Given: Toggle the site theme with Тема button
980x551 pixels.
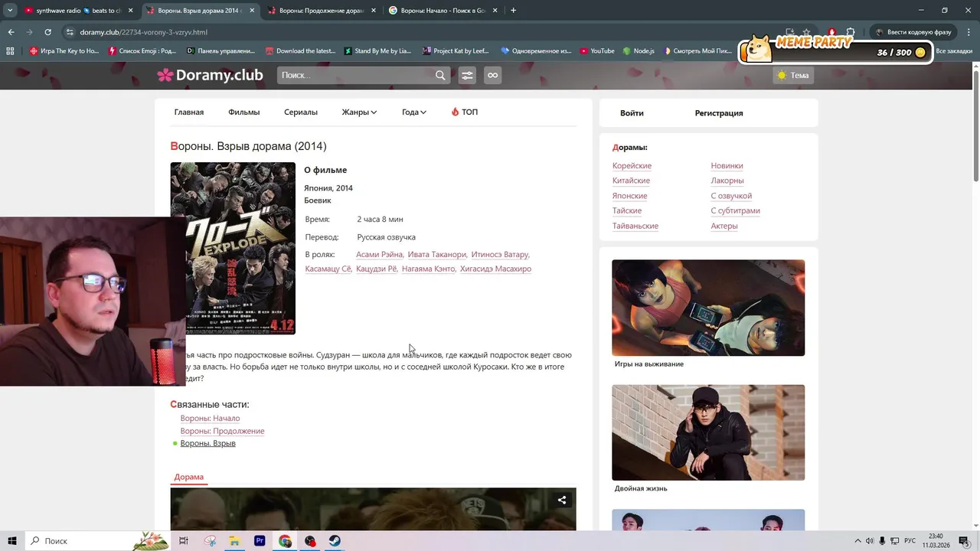Looking at the screenshot, I should (x=793, y=75).
